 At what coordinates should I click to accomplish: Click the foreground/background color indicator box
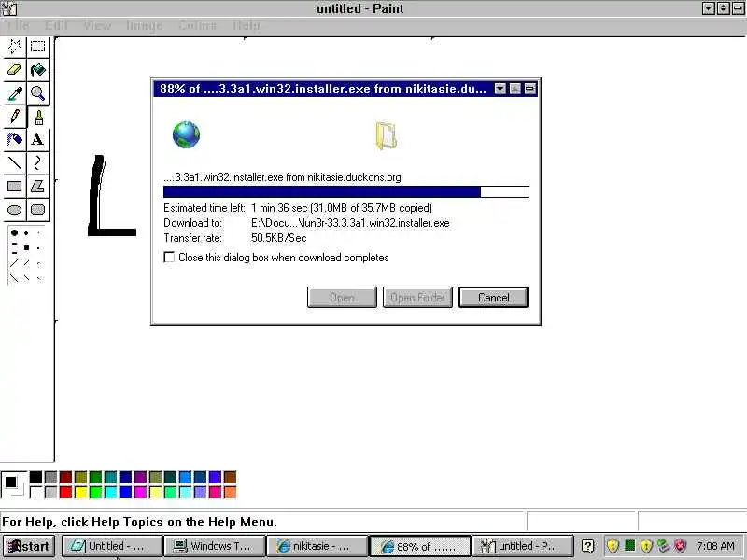[x=13, y=484]
